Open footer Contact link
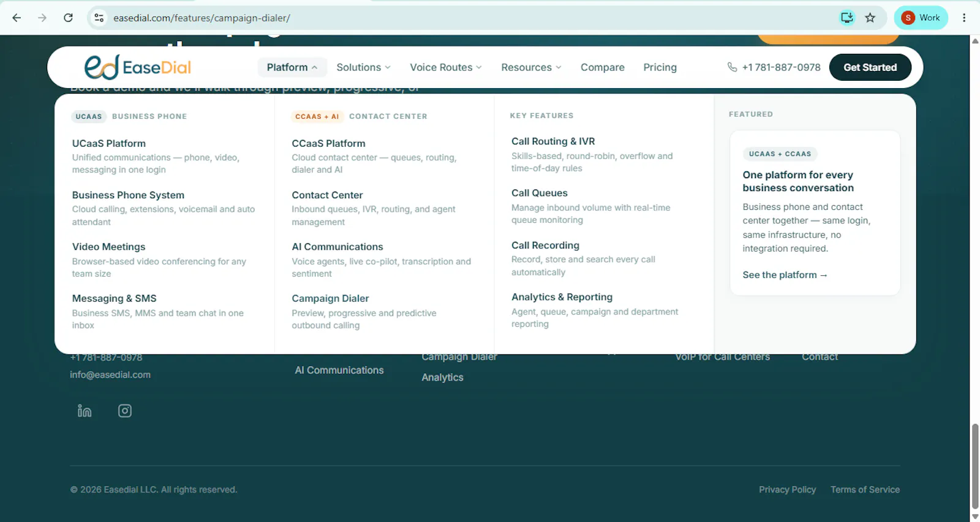The height and width of the screenshot is (522, 980). click(820, 357)
